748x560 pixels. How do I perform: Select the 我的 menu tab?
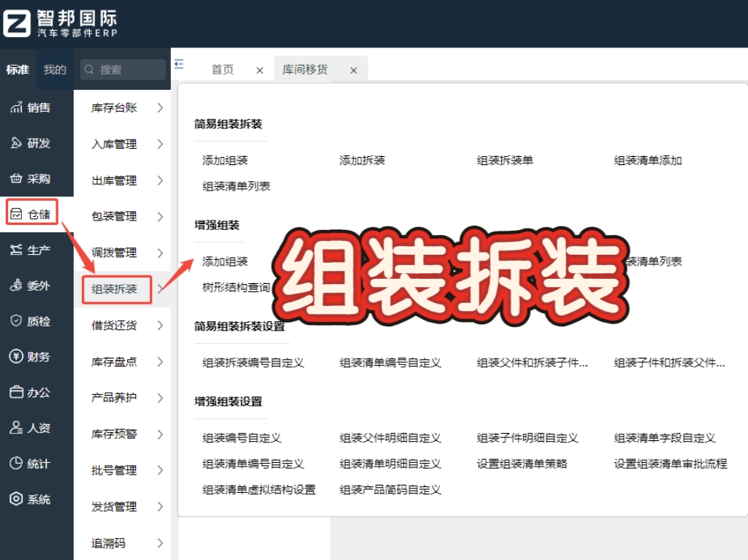55,69
